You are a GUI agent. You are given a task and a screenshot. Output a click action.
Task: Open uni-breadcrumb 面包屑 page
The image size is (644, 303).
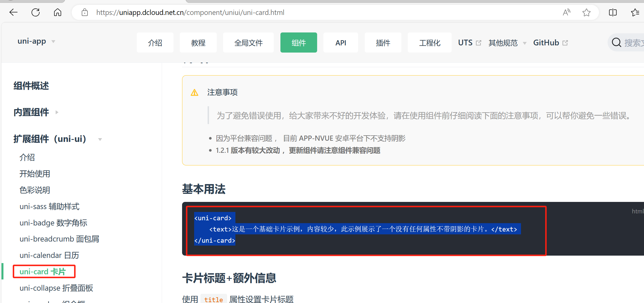pyautogui.click(x=59, y=239)
